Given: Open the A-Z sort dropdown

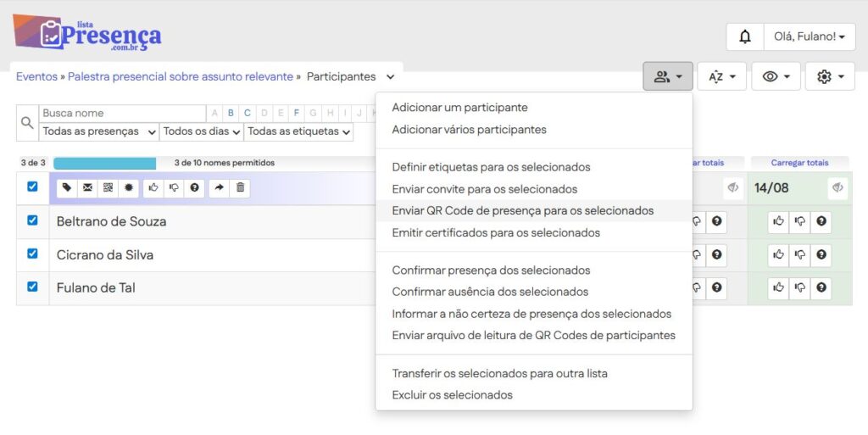Looking at the screenshot, I should (x=722, y=76).
